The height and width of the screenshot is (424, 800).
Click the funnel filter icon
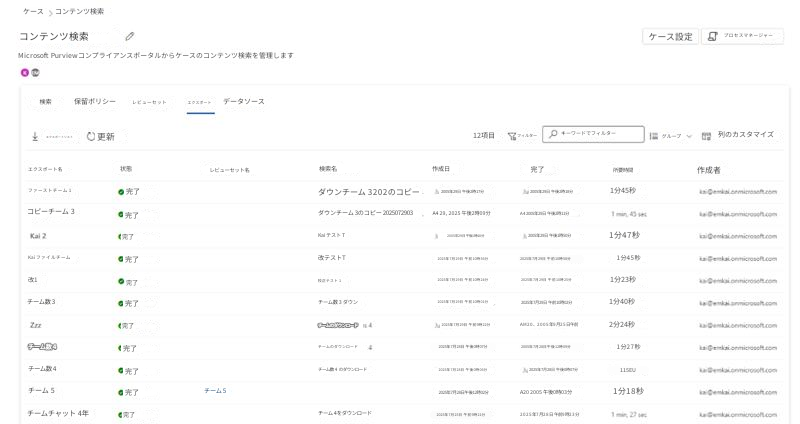click(x=512, y=136)
